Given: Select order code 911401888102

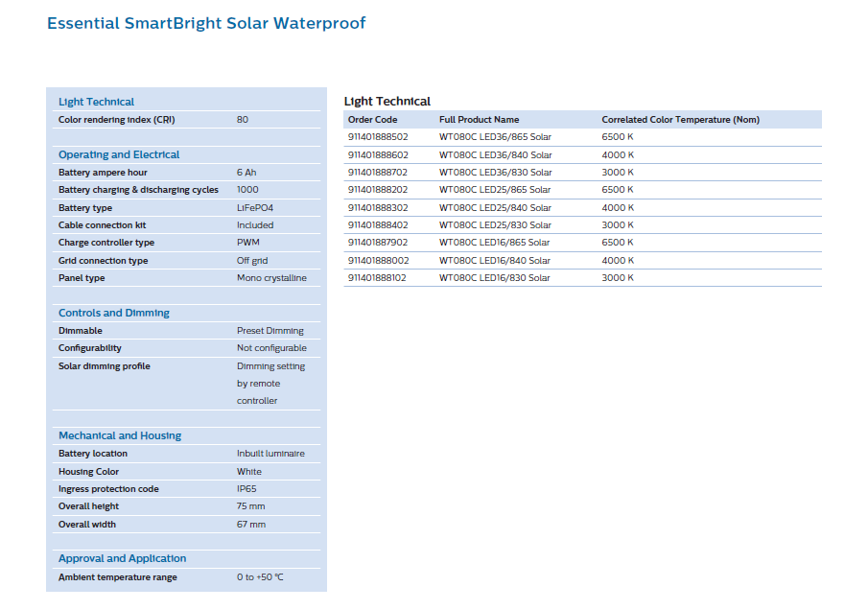Looking at the screenshot, I should click(x=377, y=277).
